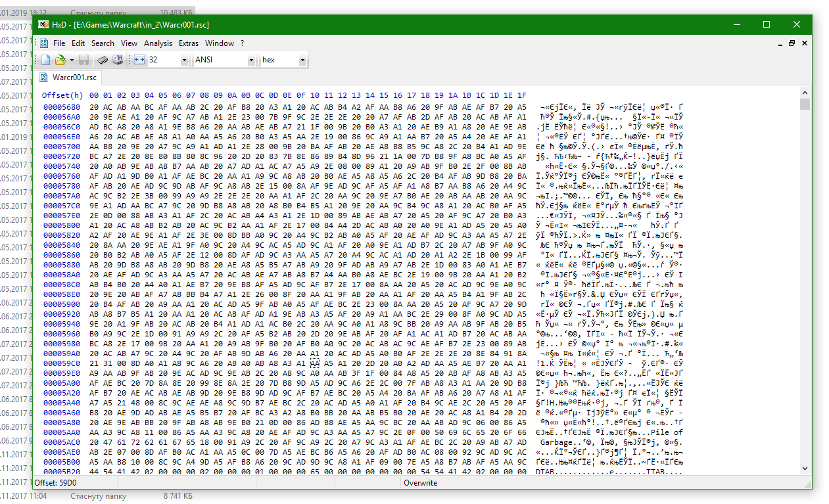The image size is (829, 504).
Task: Open disk image icon in toolbar
Action: 118,60
